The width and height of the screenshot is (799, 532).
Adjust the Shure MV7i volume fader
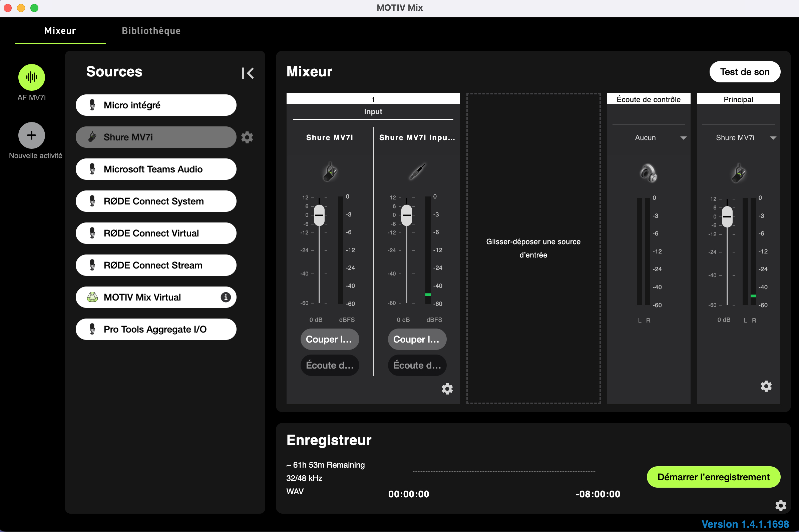[x=319, y=215]
